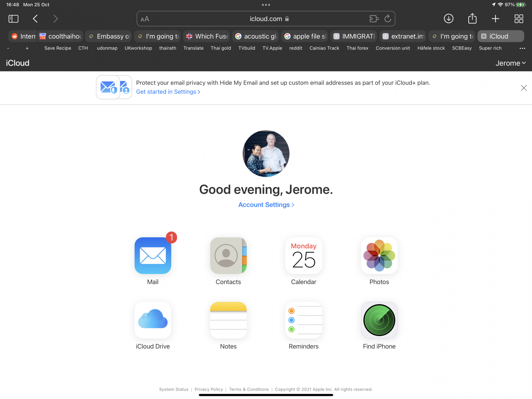Screen dimensions: 532x399
Task: Dismiss the Hide My Email banner
Action: [x=524, y=88]
